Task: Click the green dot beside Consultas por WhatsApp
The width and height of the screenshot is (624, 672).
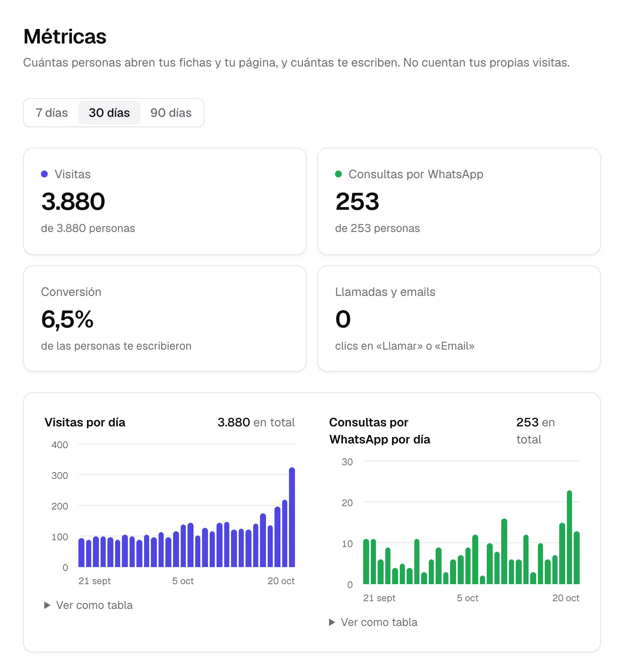Action: click(x=338, y=174)
